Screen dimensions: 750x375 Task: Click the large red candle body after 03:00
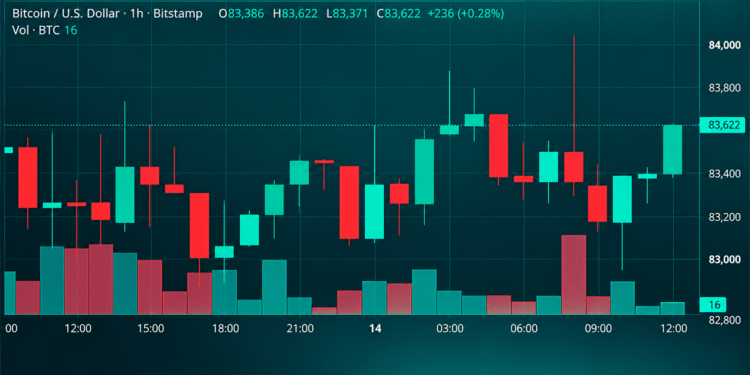pos(498,145)
